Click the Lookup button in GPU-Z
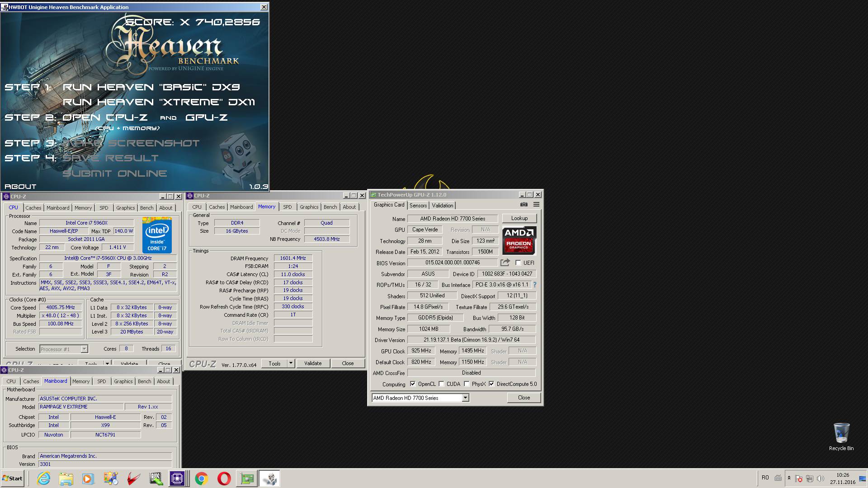This screenshot has height=488, width=868. tap(519, 218)
